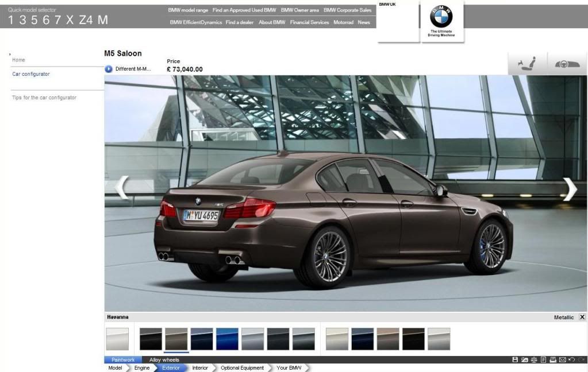Open Car configurator in the sidebar
The height and width of the screenshot is (372, 588).
30,74
